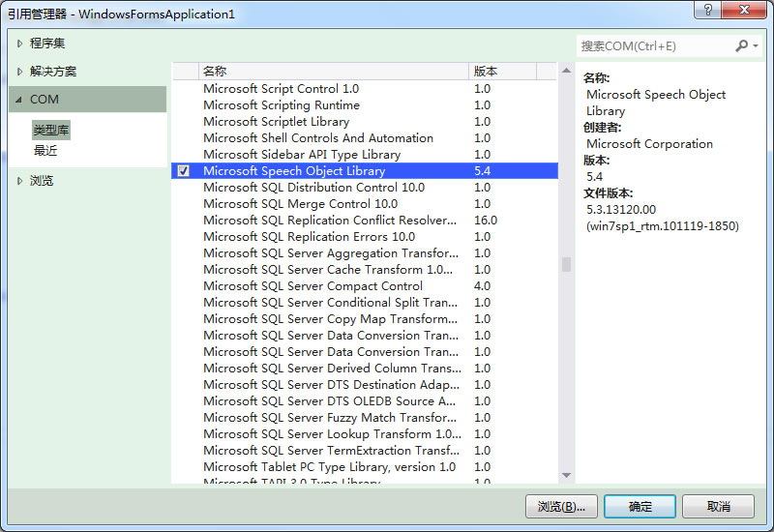Expand the 解决方案 tree node
Viewport: 774px width, 532px height.
[x=19, y=72]
